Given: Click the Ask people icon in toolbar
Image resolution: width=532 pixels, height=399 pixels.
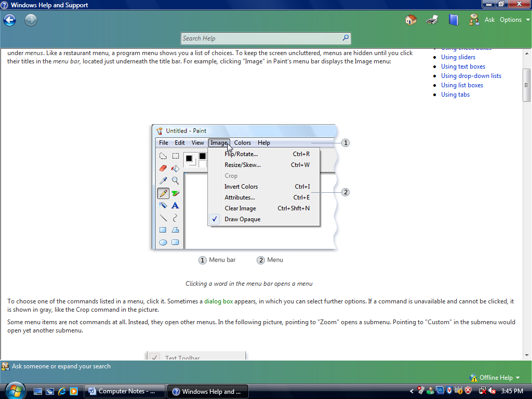Looking at the screenshot, I should pyautogui.click(x=474, y=20).
